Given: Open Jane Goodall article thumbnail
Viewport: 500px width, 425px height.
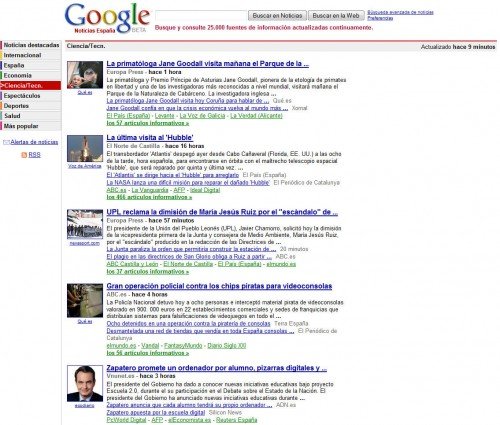Looking at the screenshot, I should 85,75.
